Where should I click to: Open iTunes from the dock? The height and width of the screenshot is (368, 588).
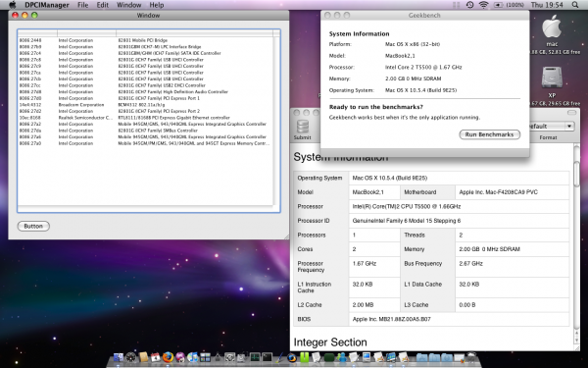[x=192, y=357]
